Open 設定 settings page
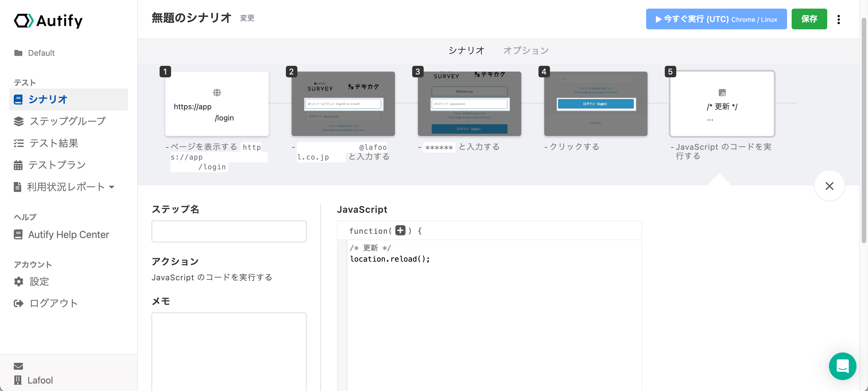The image size is (868, 391). 39,281
